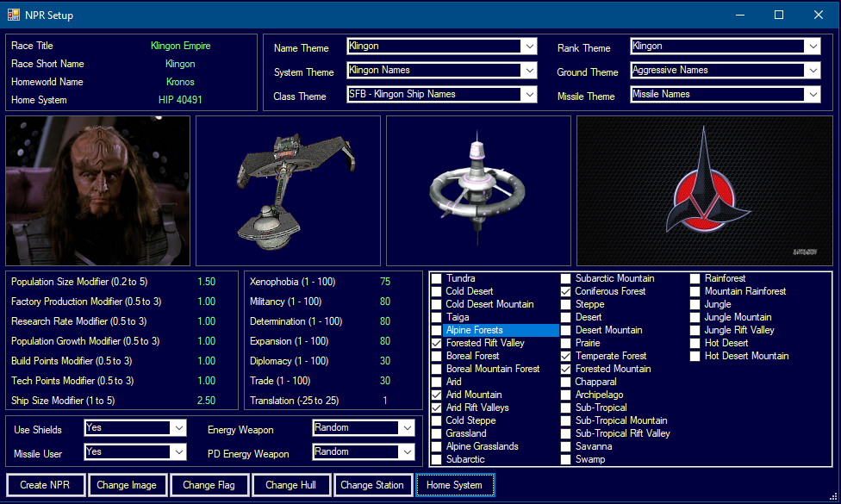Click the Determination value 80

click(385, 321)
